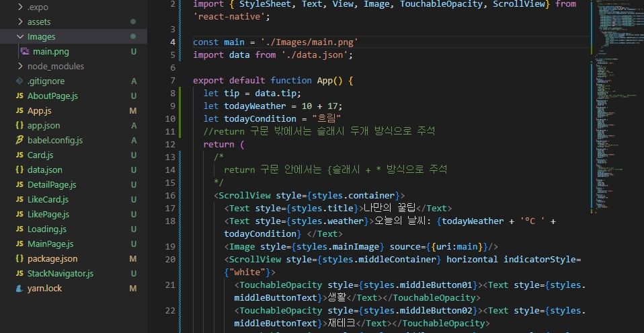Screen dimensions: 644x333
Task: Open data.json from the file tree
Action: point(45,170)
